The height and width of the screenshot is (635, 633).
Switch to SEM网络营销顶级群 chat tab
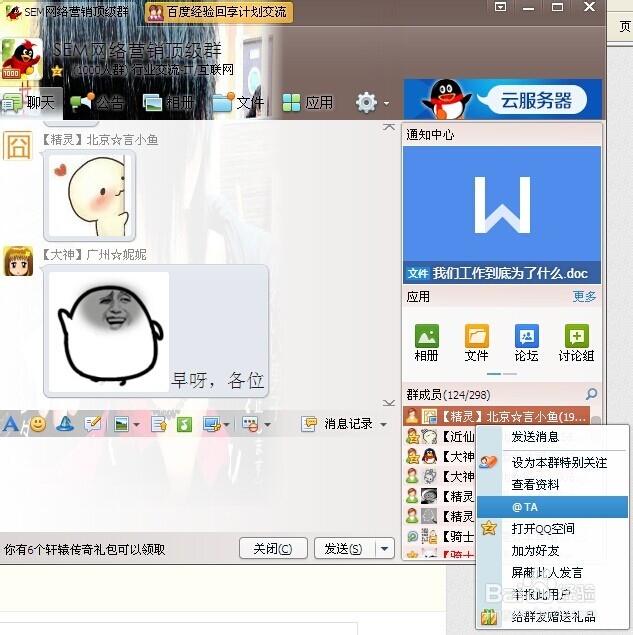pos(68,12)
